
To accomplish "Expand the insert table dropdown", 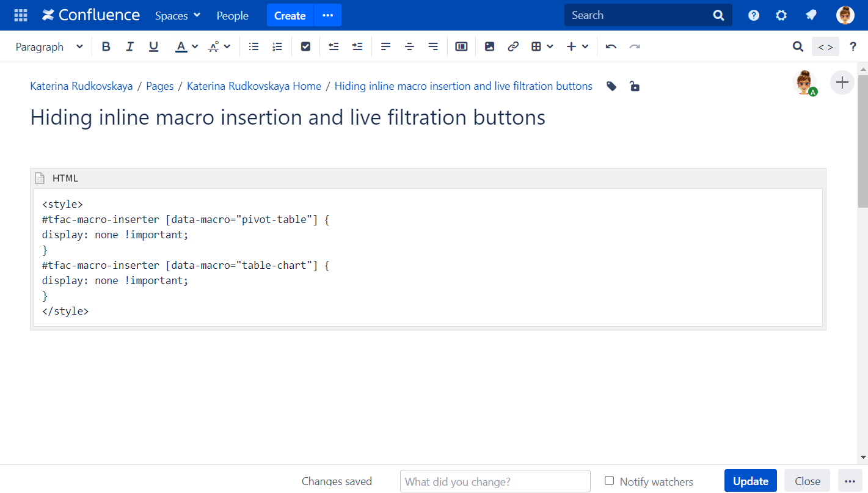I will pos(550,46).
